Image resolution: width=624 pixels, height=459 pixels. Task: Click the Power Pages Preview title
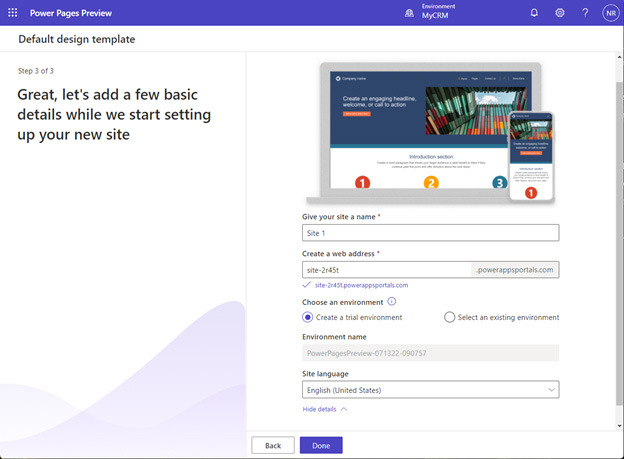71,13
